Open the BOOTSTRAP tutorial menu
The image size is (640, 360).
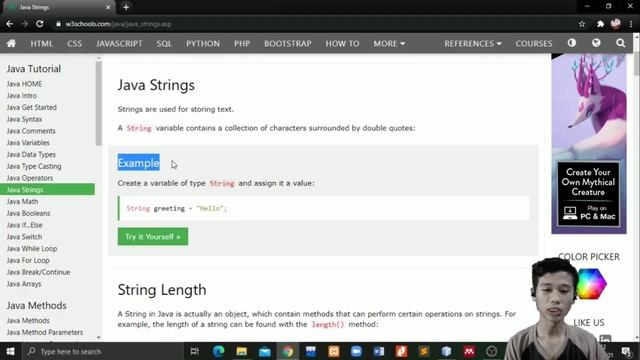pos(288,43)
